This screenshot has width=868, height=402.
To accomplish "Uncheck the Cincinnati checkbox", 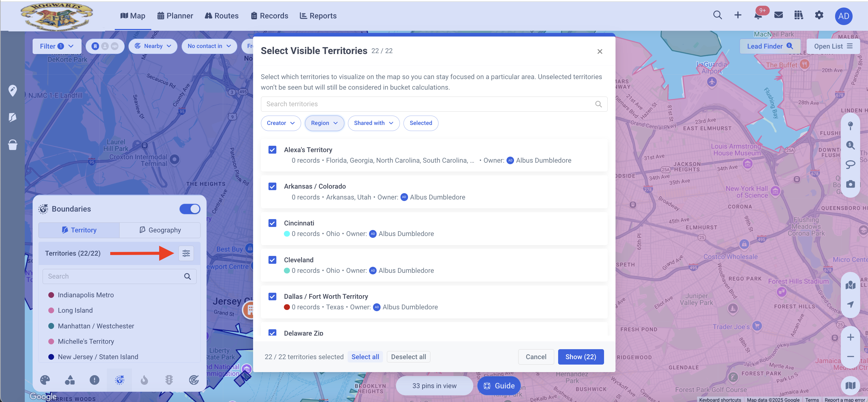I will (x=272, y=223).
